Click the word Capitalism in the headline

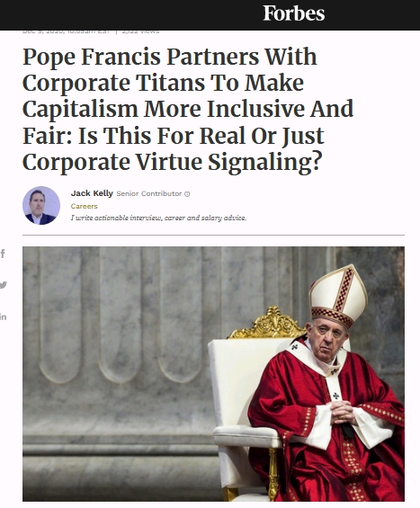click(80, 109)
